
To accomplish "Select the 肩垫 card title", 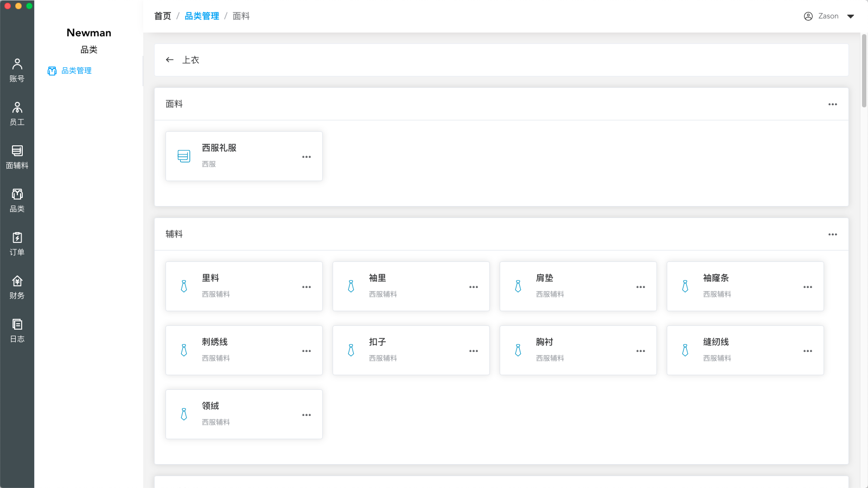I will tap(545, 278).
